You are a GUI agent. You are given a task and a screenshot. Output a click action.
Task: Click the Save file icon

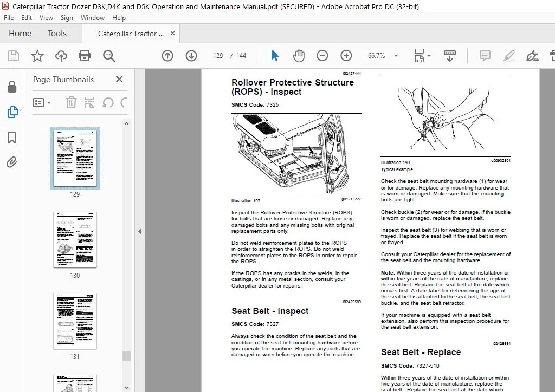14,56
